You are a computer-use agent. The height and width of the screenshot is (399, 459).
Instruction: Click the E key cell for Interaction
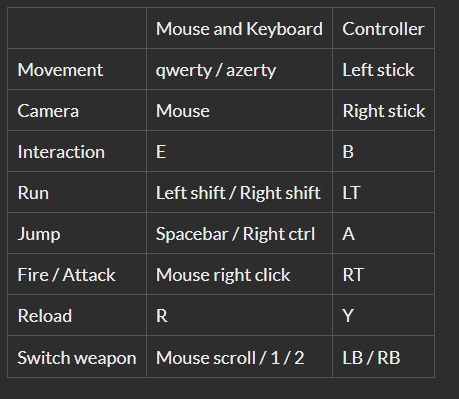pos(239,152)
